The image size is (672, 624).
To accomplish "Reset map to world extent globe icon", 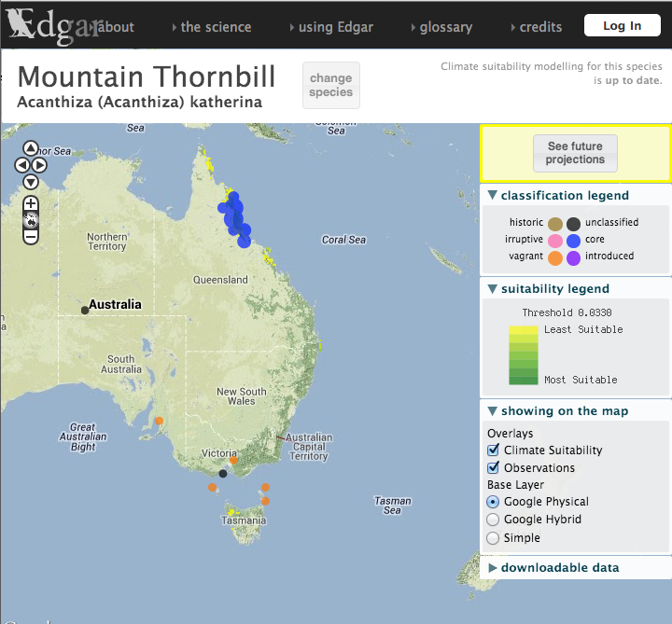I will [x=31, y=220].
